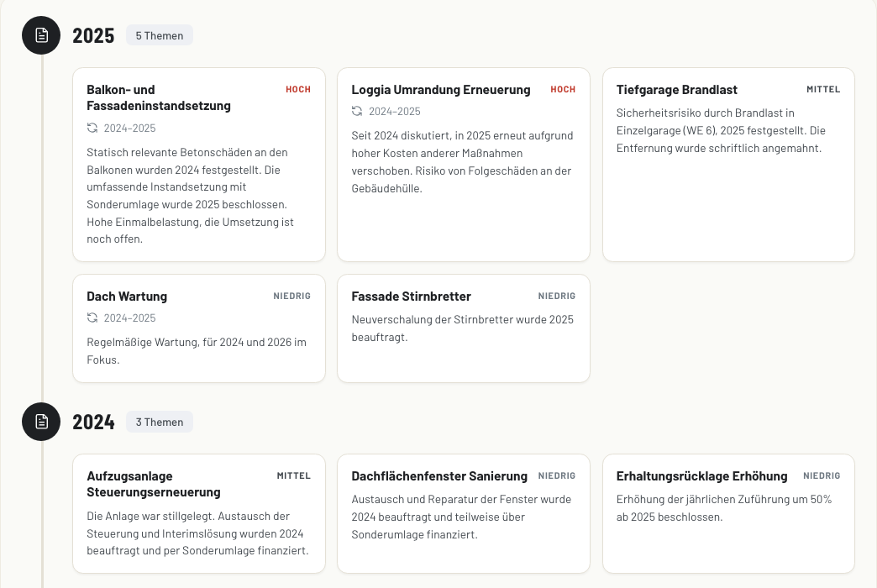Click the 2025 document timeline icon

41,35
